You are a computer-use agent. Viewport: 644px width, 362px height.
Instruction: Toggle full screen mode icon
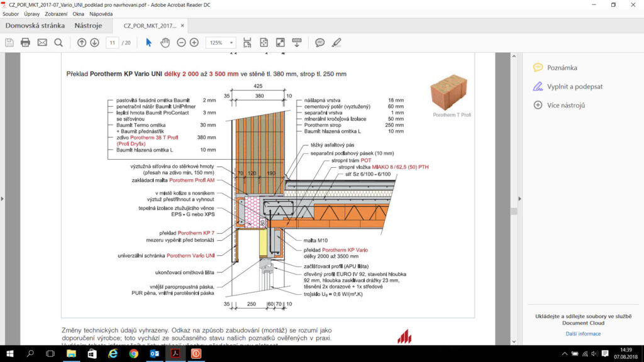click(280, 43)
